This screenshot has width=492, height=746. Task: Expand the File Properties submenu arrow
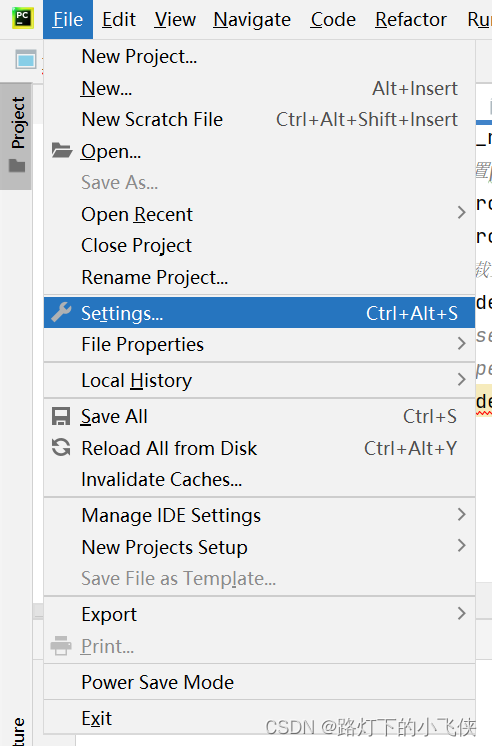click(x=461, y=343)
